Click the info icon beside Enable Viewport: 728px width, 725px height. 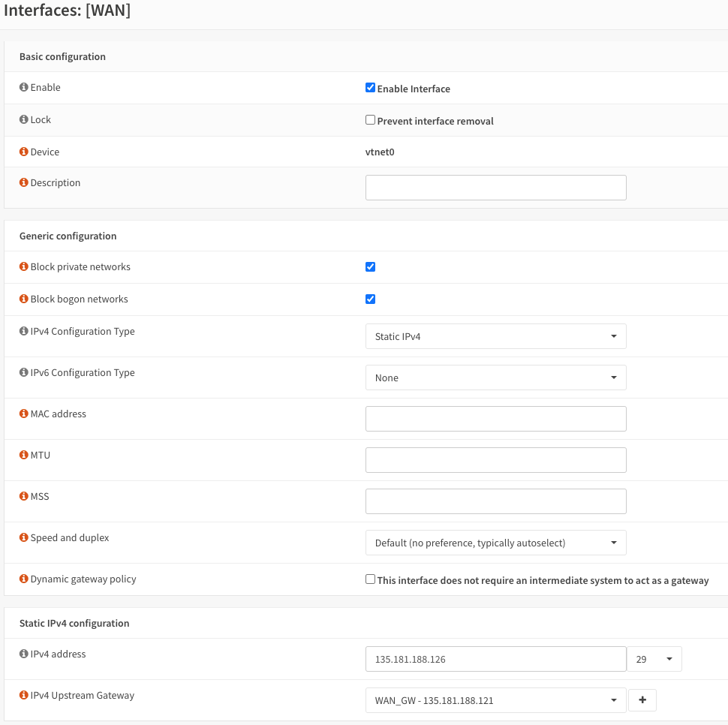(24, 87)
